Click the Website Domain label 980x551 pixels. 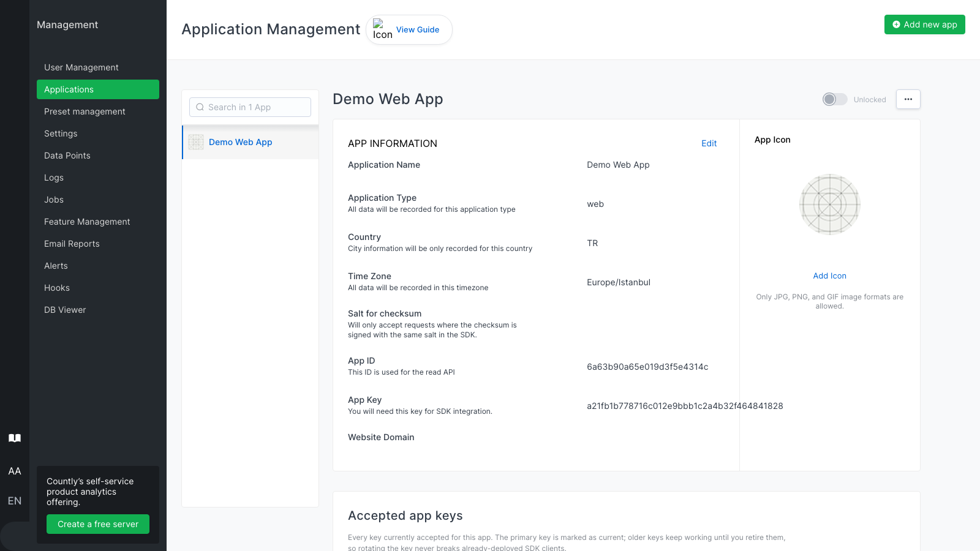[381, 437]
